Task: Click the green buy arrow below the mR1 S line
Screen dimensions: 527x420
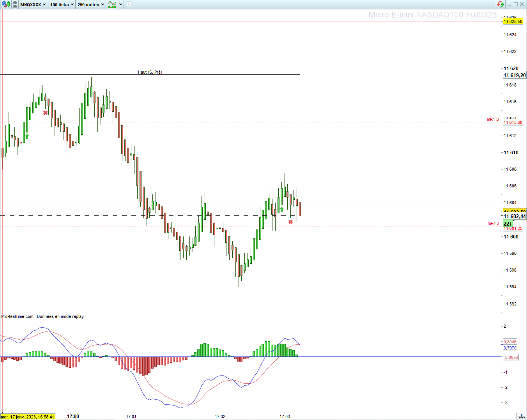Action: click(27, 136)
